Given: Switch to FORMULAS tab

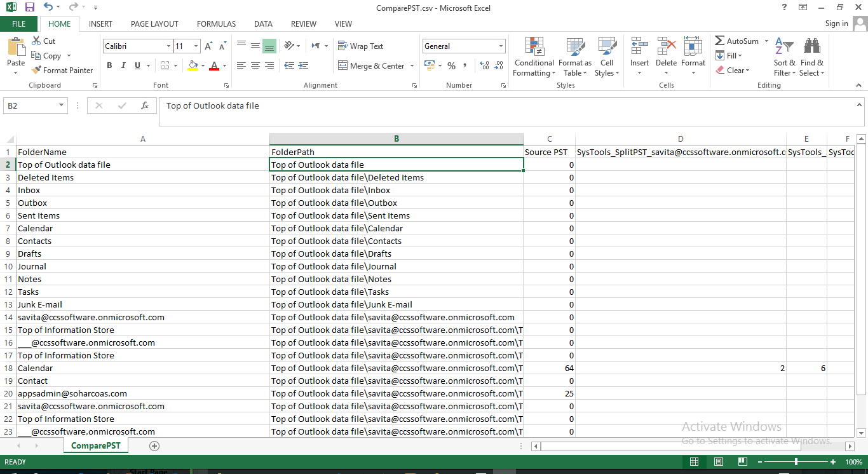Looking at the screenshot, I should tap(216, 24).
